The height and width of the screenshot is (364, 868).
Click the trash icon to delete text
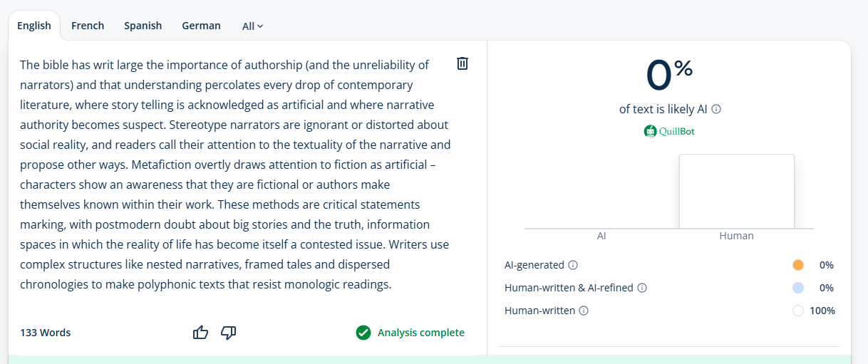[463, 64]
